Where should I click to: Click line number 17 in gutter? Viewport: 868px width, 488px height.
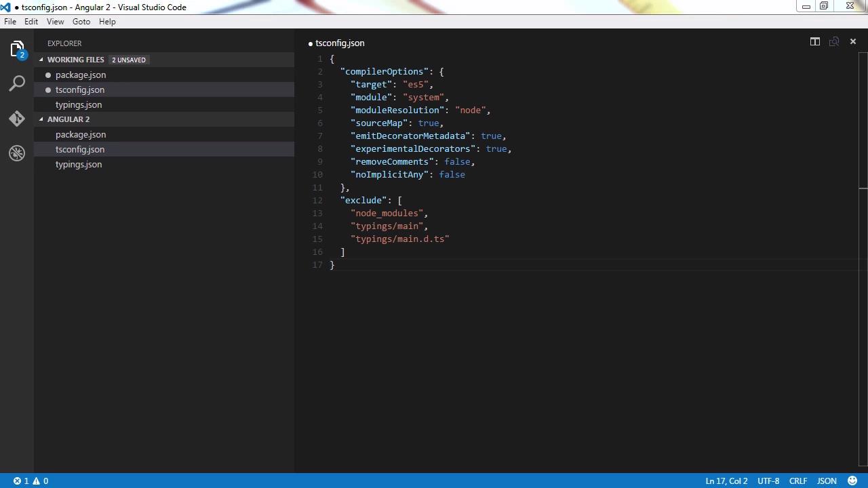click(317, 264)
